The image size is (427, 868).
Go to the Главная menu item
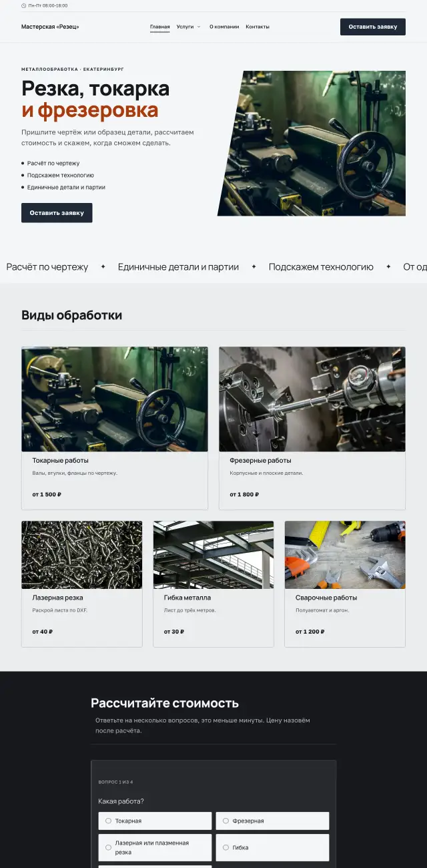[160, 27]
